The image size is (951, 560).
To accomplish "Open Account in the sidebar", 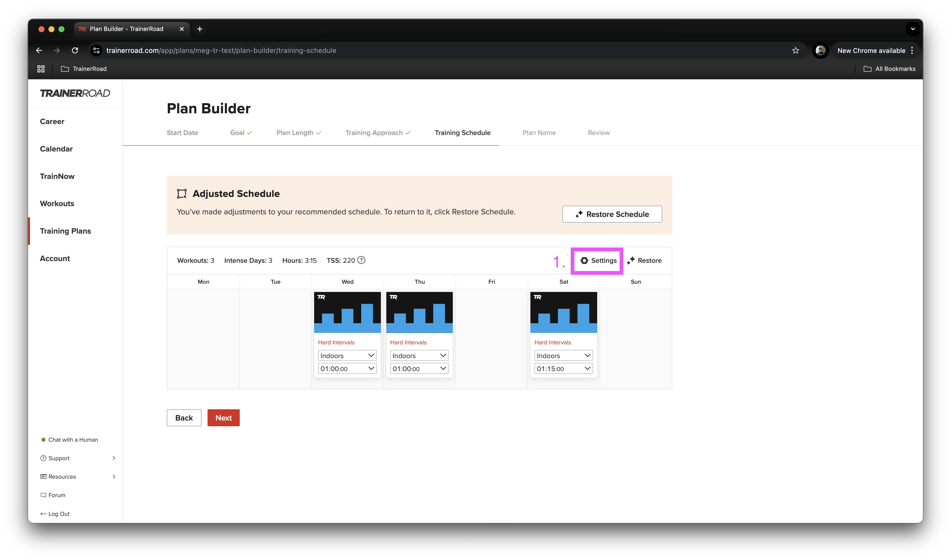I will click(x=55, y=259).
